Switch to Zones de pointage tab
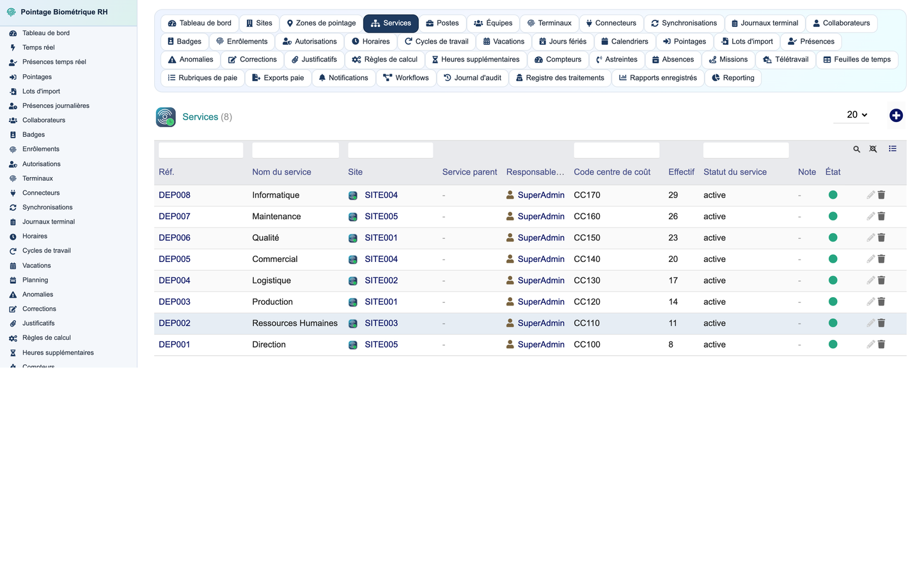The image size is (924, 577). click(x=321, y=23)
